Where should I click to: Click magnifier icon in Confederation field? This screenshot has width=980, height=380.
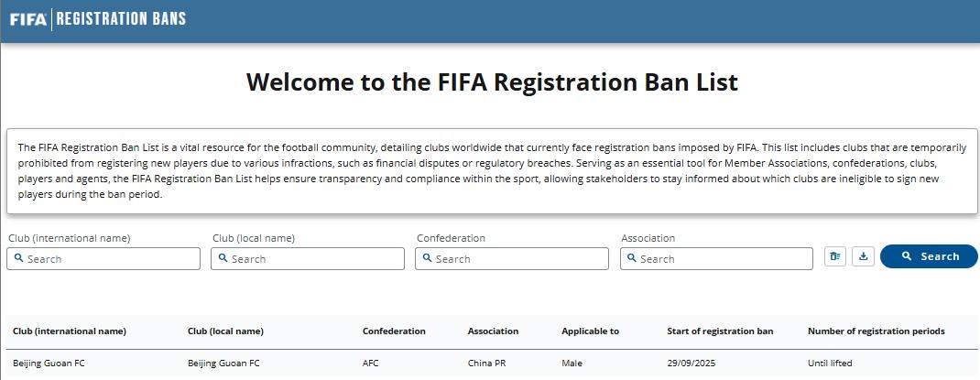(428, 259)
